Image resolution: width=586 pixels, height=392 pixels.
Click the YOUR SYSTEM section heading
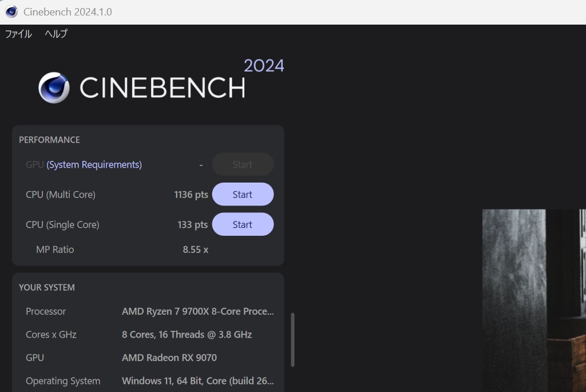[x=47, y=287]
